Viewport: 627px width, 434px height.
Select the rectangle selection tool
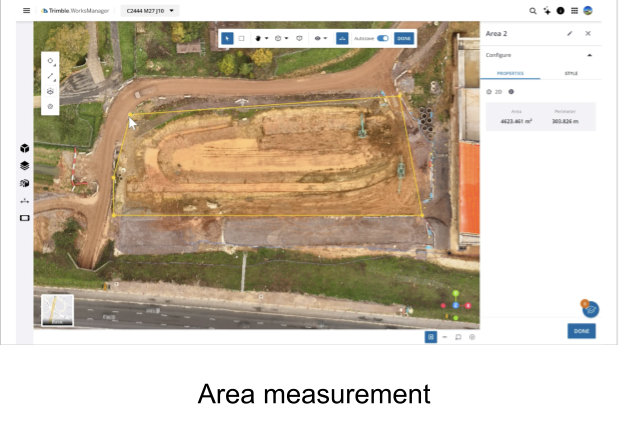(241, 38)
